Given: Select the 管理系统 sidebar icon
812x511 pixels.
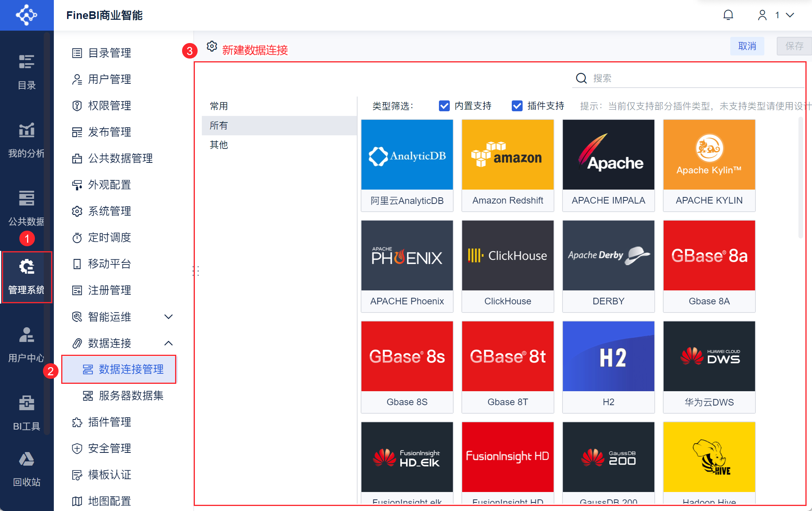Looking at the screenshot, I should click(x=26, y=276).
